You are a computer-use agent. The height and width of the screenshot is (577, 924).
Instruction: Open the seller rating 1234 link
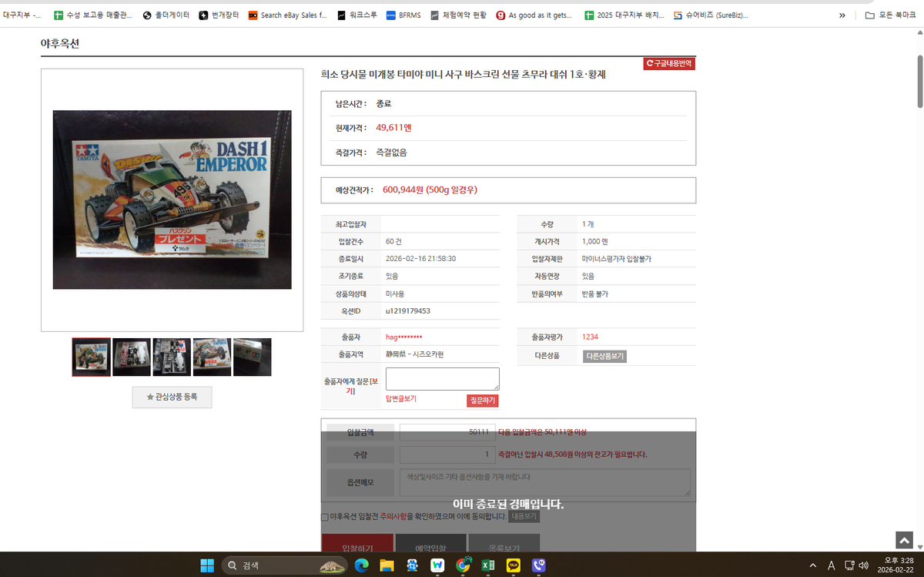(590, 337)
